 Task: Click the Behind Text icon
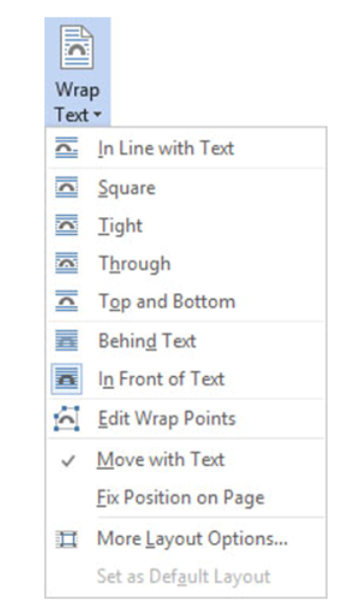(x=66, y=341)
